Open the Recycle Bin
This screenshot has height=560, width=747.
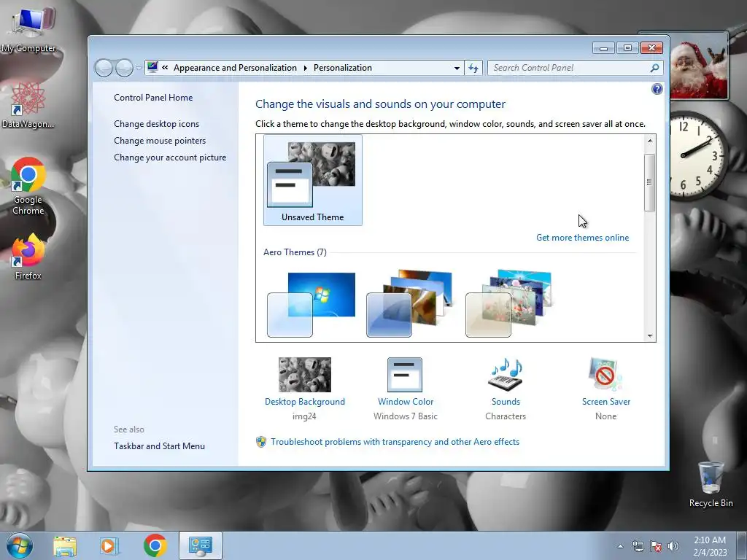click(711, 484)
